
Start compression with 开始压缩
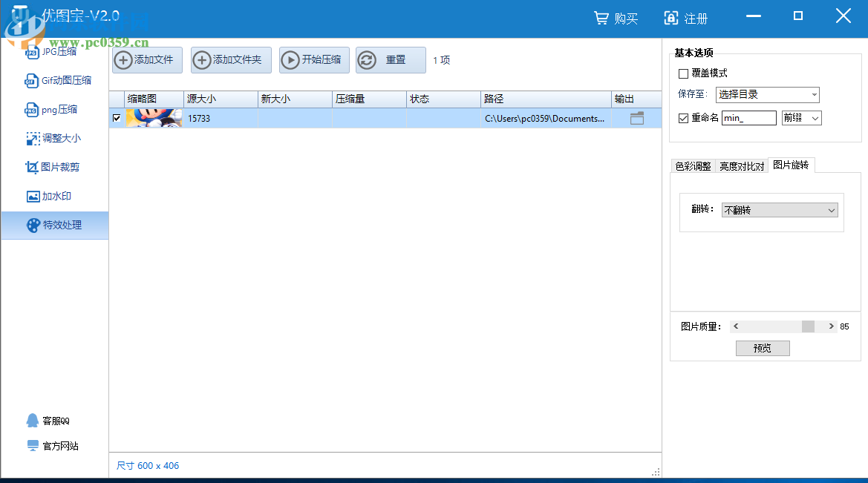pyautogui.click(x=314, y=60)
